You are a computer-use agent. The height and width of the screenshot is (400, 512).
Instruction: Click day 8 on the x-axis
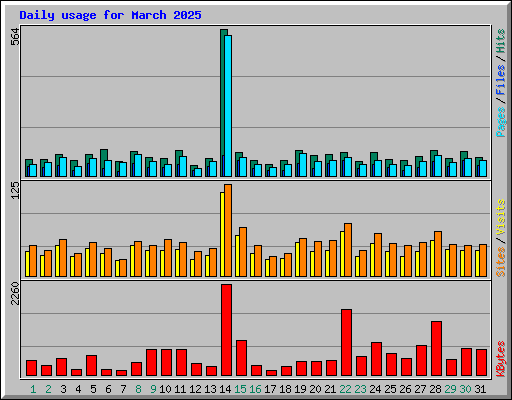[x=138, y=389]
